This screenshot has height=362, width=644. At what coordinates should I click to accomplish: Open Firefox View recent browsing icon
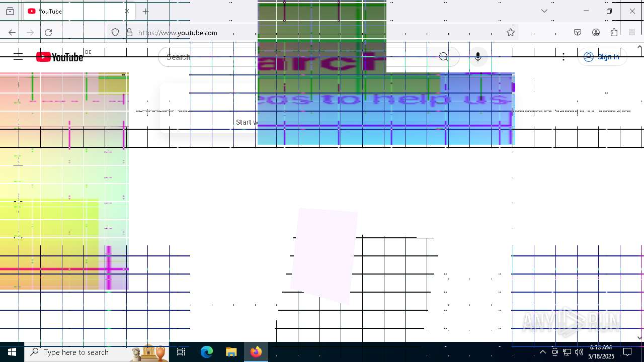tap(10, 11)
